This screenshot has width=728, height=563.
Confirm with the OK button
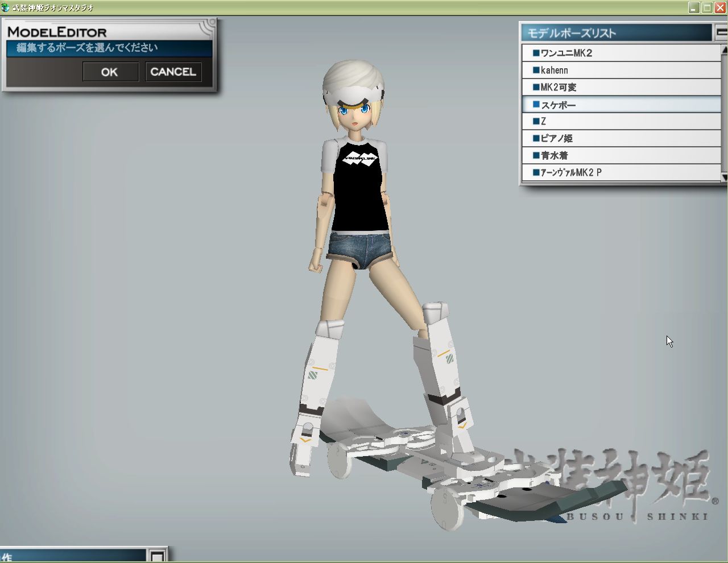[x=110, y=72]
